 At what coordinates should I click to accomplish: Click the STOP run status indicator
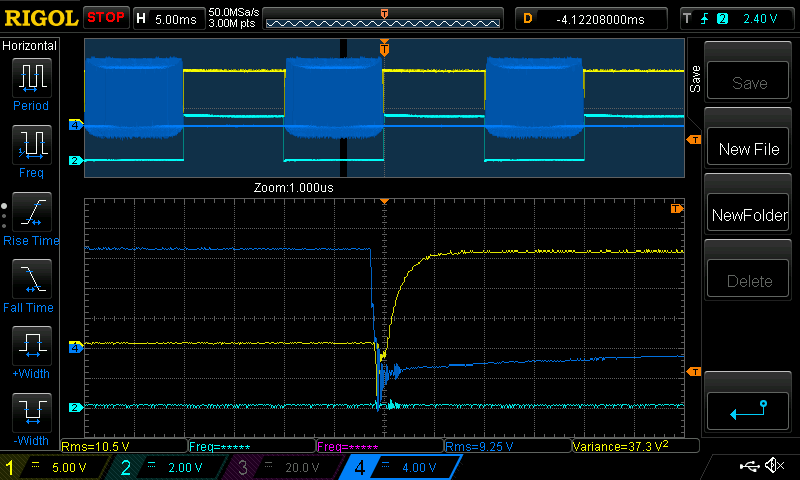[x=105, y=18]
